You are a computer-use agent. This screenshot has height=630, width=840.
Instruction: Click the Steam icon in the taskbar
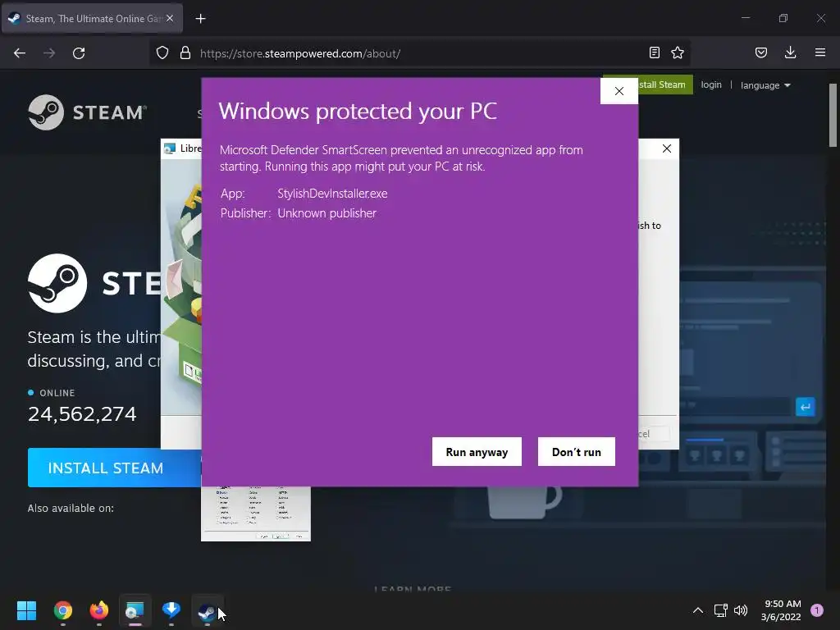(207, 610)
